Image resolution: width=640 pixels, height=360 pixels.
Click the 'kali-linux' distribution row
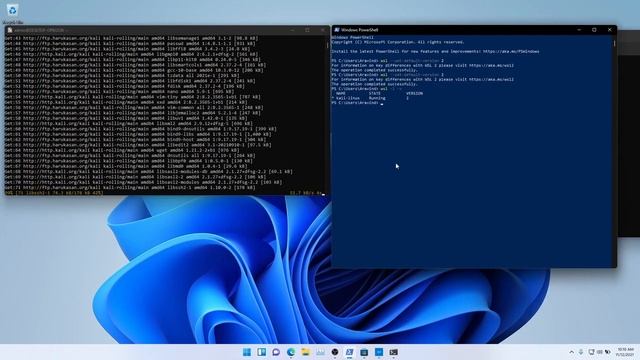[x=372, y=98]
